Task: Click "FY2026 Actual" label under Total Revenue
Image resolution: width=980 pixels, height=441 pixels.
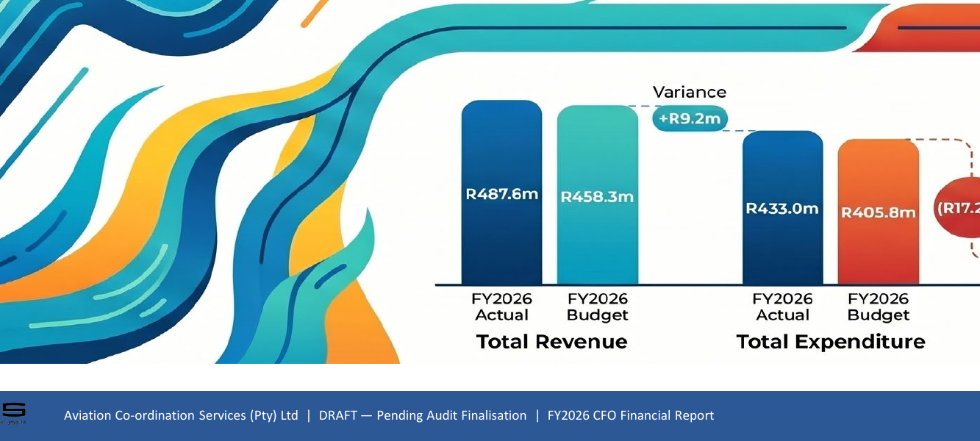Action: pos(502,307)
